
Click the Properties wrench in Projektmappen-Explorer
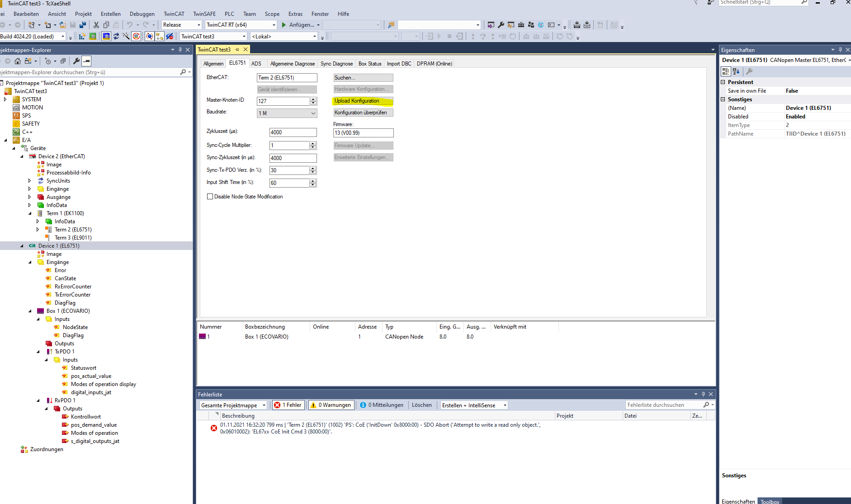click(76, 61)
